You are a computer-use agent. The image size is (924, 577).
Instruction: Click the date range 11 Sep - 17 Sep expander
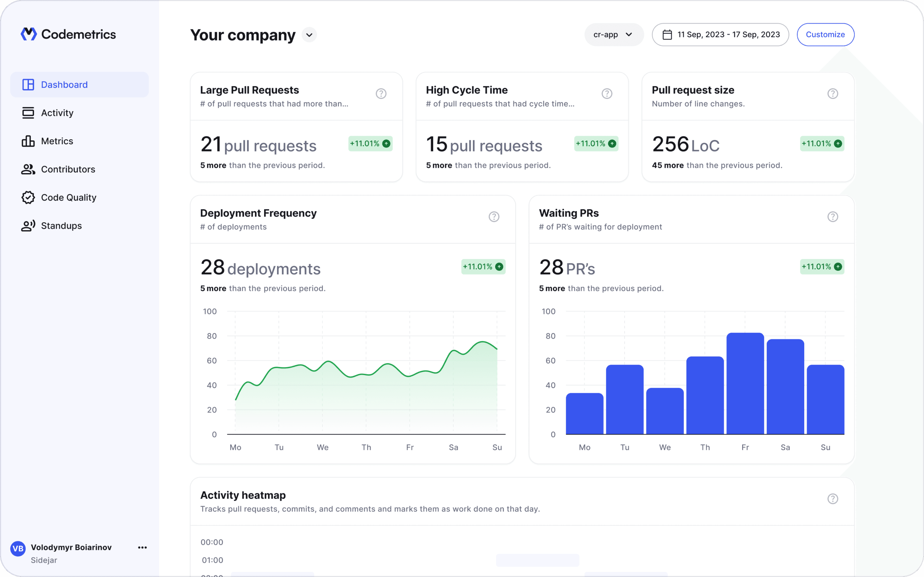click(720, 35)
